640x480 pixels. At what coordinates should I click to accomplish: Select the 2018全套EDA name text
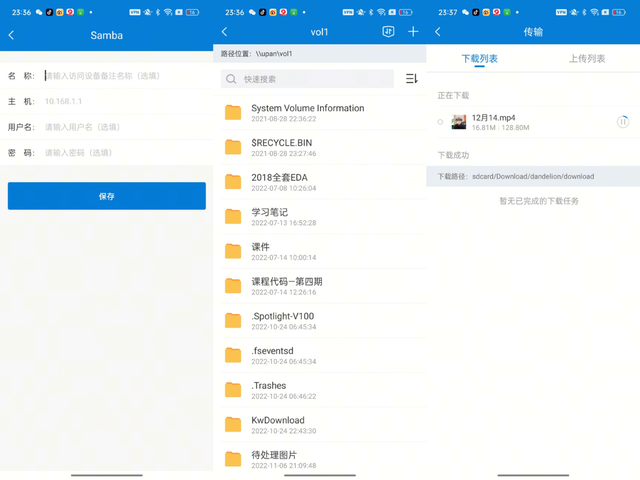tap(280, 178)
